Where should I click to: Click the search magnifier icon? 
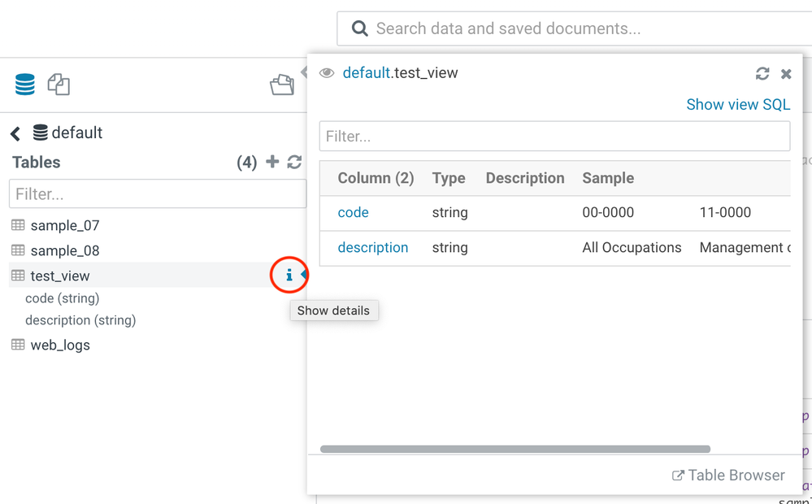pos(359,29)
